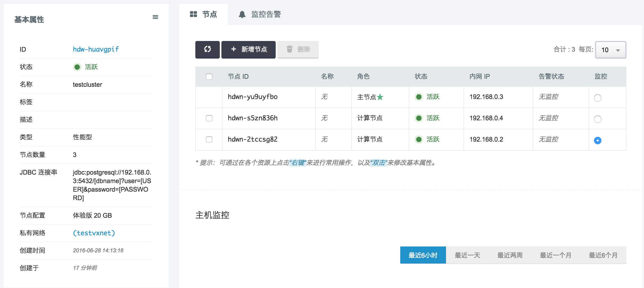
Task: Select the 最近一个月 time range tab
Action: click(556, 255)
